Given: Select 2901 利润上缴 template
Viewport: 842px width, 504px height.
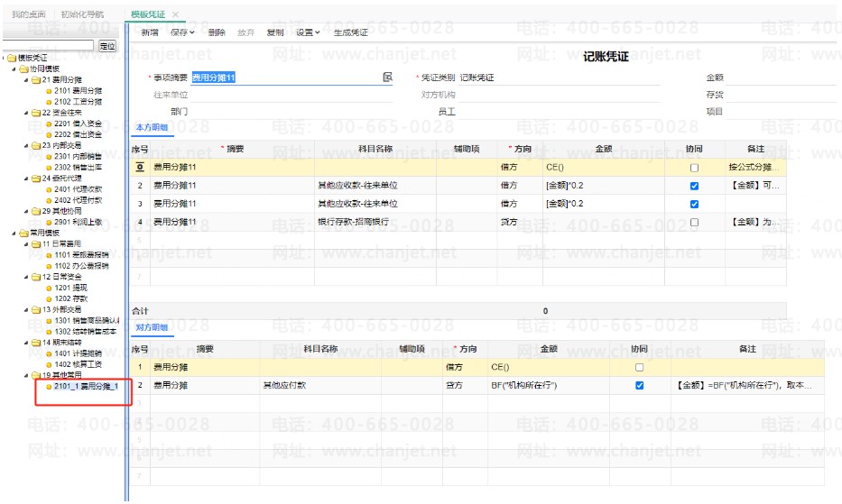Looking at the screenshot, I should click(78, 222).
